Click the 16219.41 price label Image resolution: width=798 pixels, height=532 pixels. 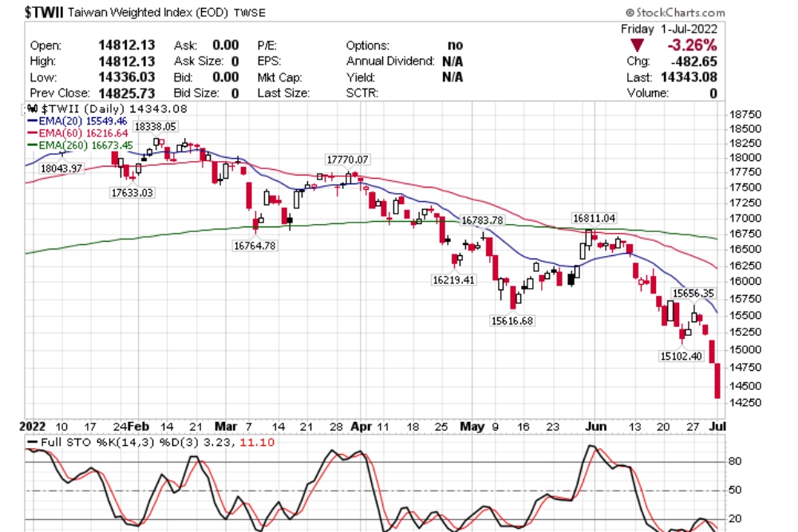453,280
